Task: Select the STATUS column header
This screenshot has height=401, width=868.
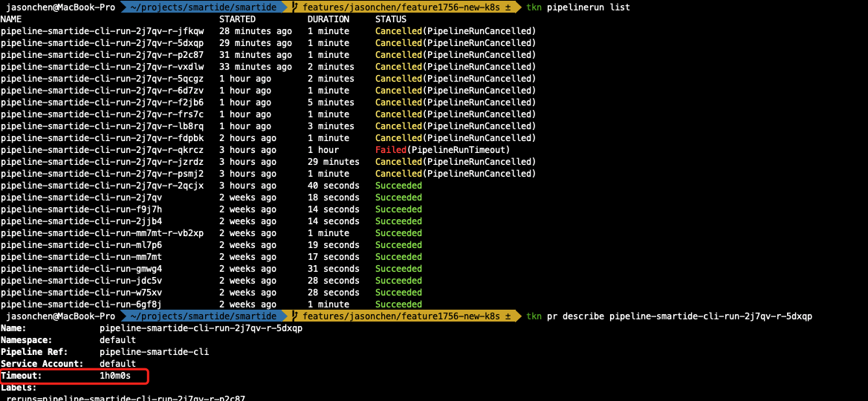Action: (x=391, y=19)
